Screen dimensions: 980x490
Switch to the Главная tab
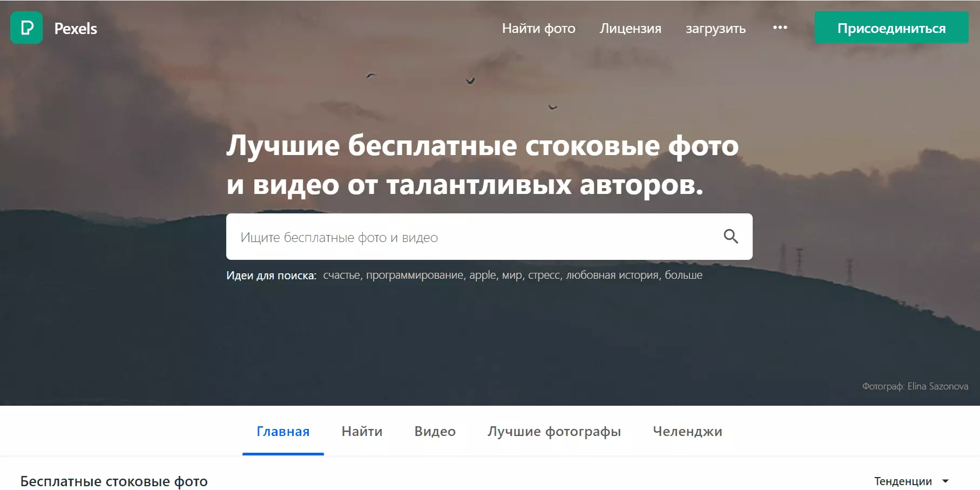(x=283, y=432)
